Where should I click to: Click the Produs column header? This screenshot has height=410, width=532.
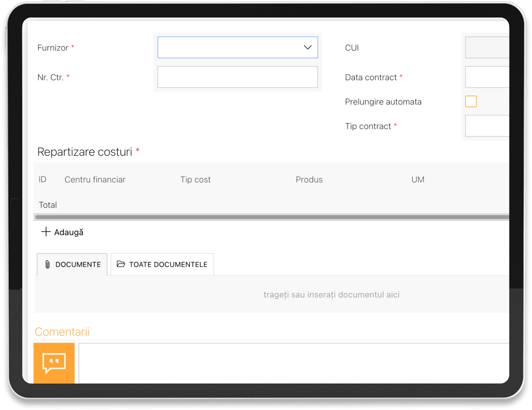coord(309,179)
